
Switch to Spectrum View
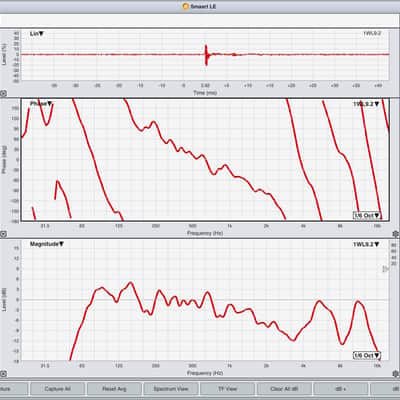[171, 389]
